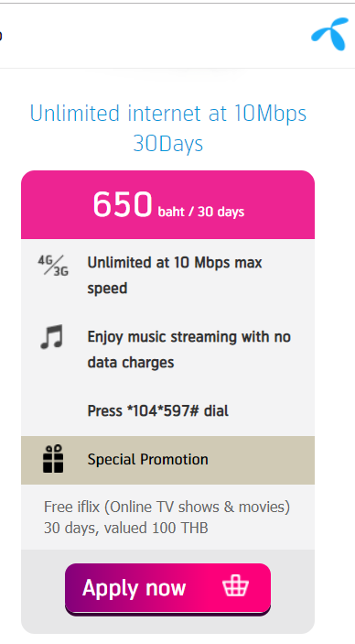Image resolution: width=355 pixels, height=644 pixels.
Task: Click the blue dtac logo
Action: pyautogui.click(x=329, y=34)
